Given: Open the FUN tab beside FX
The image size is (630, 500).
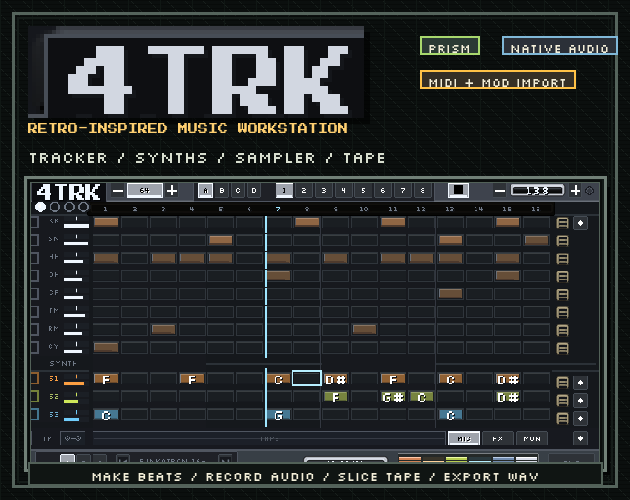Looking at the screenshot, I should 532,439.
